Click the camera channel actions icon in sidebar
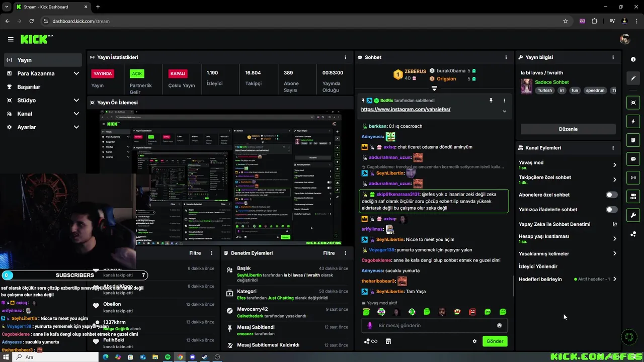The height and width of the screenshot is (362, 644). (633, 197)
